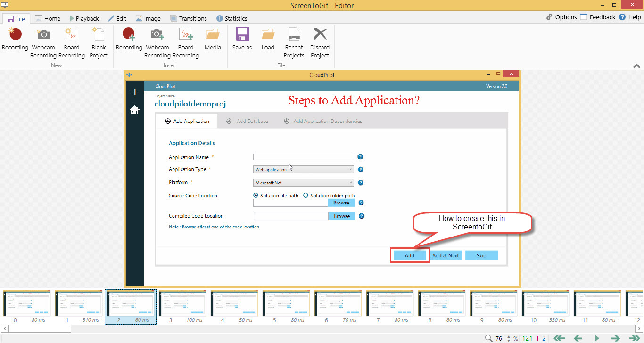Insert a Webcam Recording from Insert group
The image size is (644, 343).
pos(157,42)
